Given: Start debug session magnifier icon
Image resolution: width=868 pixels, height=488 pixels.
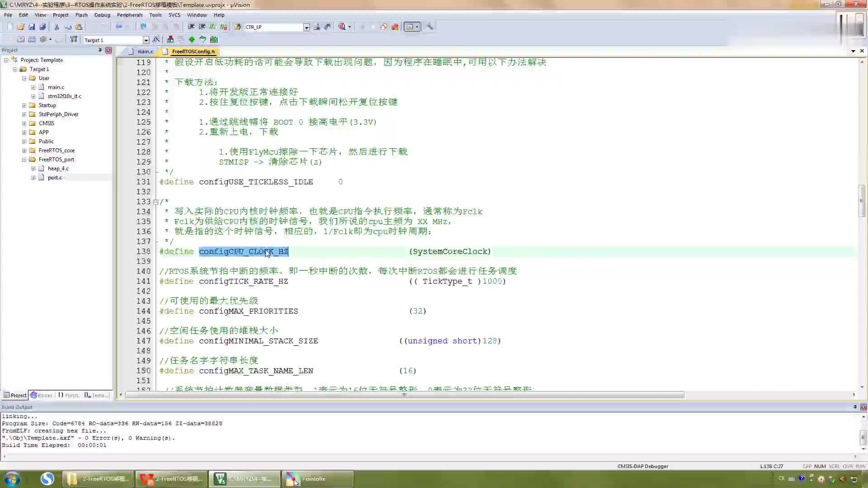Looking at the screenshot, I should (x=342, y=27).
